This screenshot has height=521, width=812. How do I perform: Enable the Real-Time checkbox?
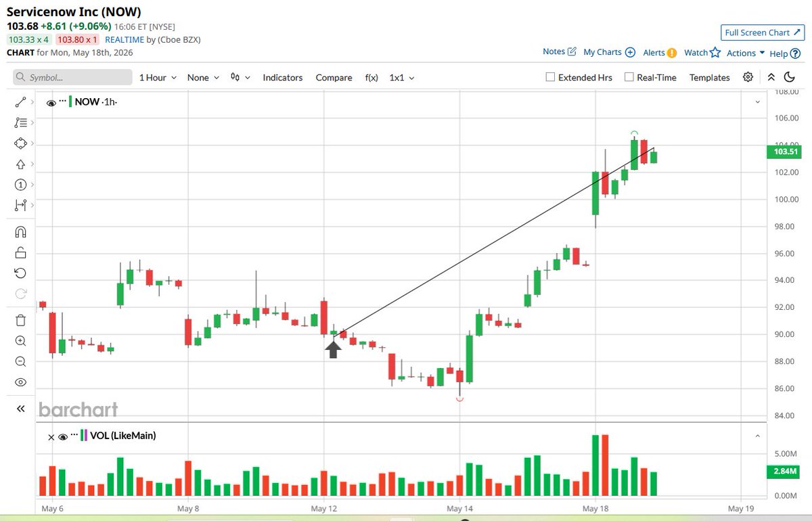629,77
